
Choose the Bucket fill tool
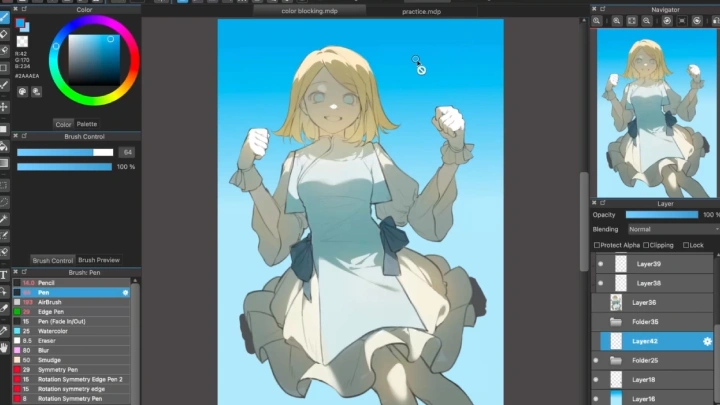click(5, 145)
